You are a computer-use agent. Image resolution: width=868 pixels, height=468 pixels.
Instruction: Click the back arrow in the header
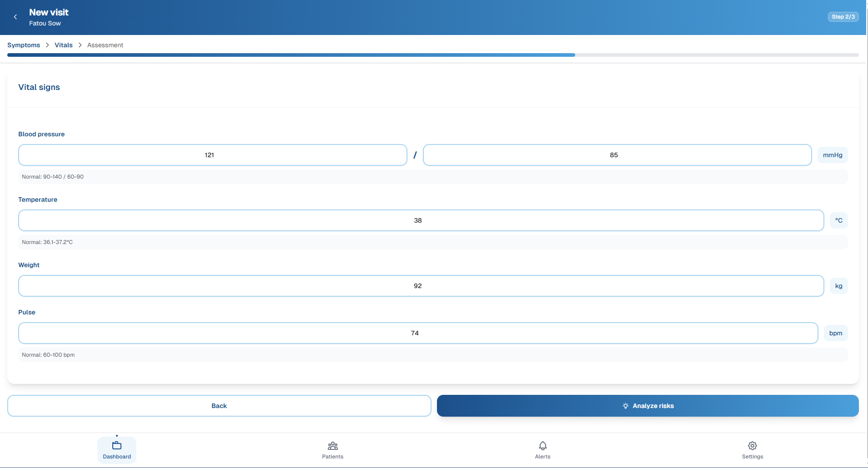pyautogui.click(x=15, y=17)
